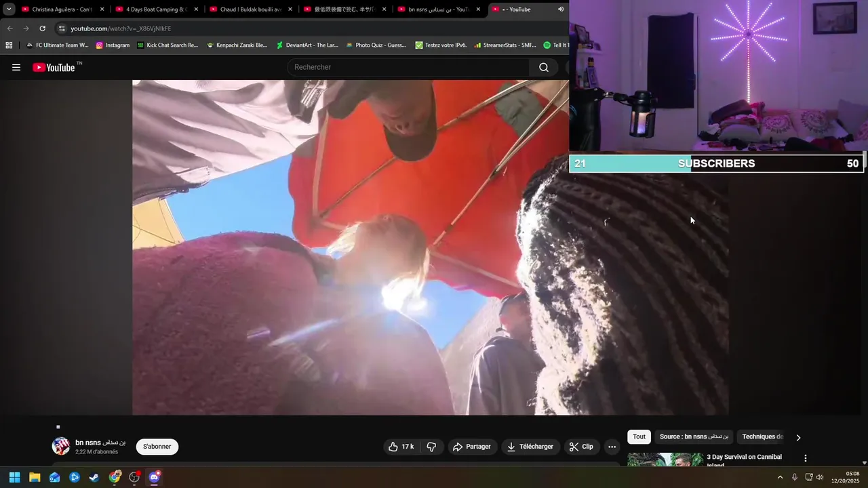Close the bn nsns YouTube tab

pos(478,9)
